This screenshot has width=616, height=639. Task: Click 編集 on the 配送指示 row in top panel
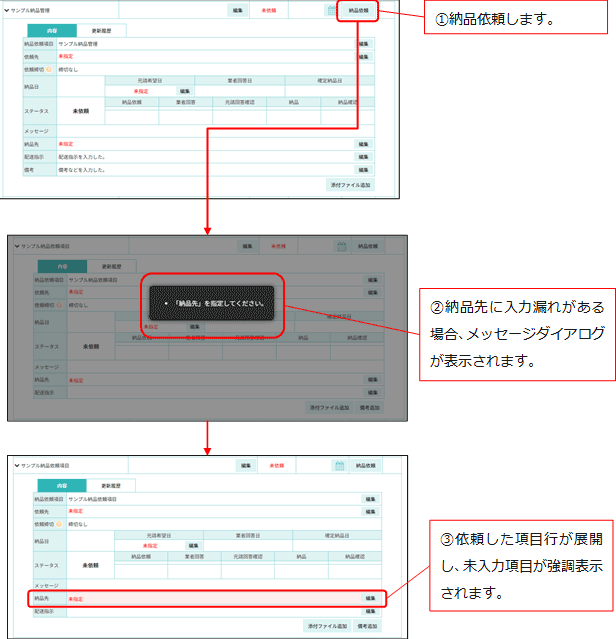point(362,157)
